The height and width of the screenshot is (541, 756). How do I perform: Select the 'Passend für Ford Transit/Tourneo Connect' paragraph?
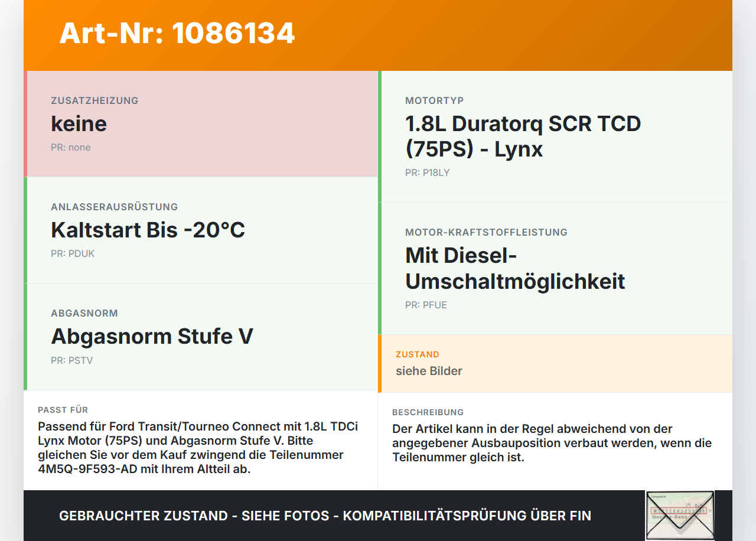[198, 448]
